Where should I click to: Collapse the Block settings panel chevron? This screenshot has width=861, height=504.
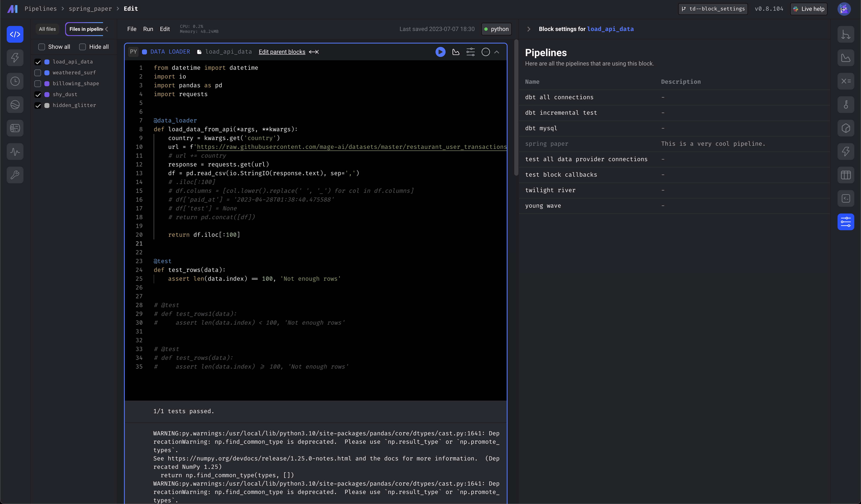pyautogui.click(x=528, y=29)
